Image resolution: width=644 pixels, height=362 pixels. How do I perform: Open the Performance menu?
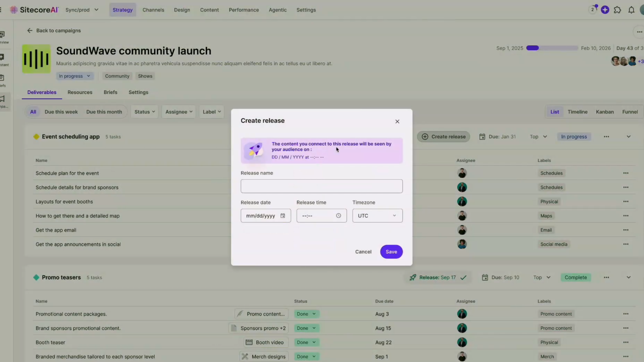(244, 10)
